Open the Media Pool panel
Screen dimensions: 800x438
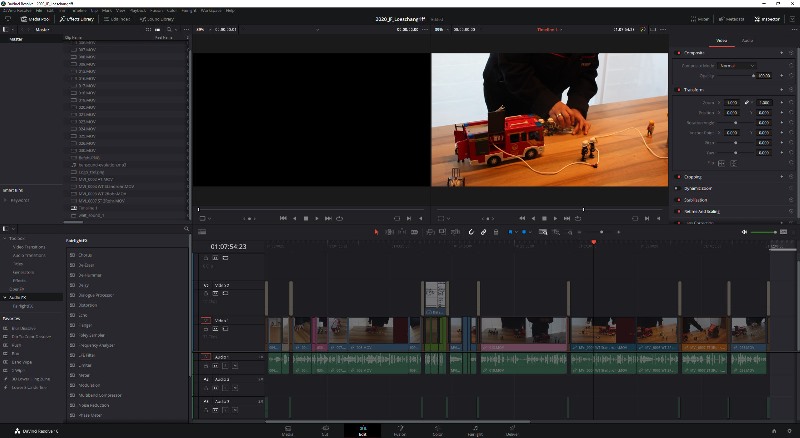point(34,19)
